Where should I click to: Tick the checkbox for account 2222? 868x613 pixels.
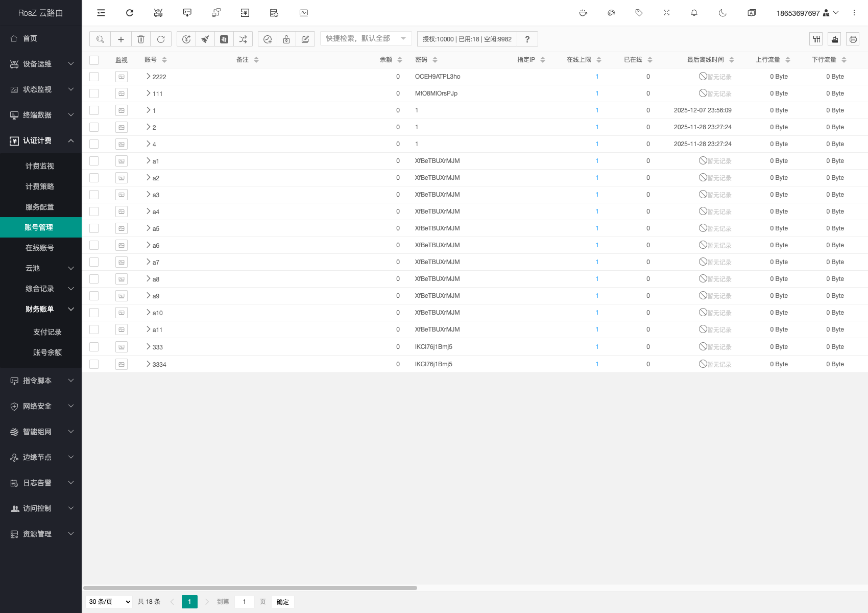coord(94,77)
